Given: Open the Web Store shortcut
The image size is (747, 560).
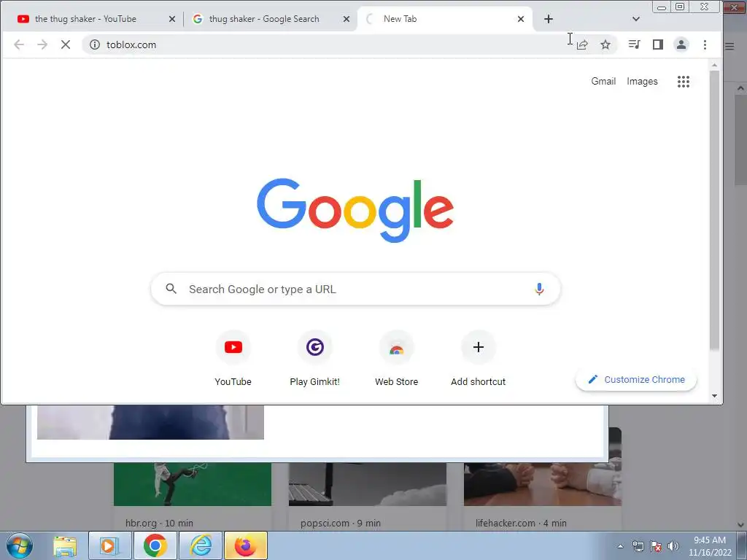Looking at the screenshot, I should (396, 359).
